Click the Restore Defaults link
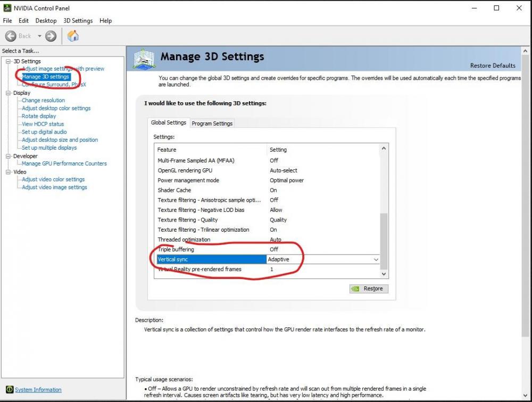 [493, 65]
